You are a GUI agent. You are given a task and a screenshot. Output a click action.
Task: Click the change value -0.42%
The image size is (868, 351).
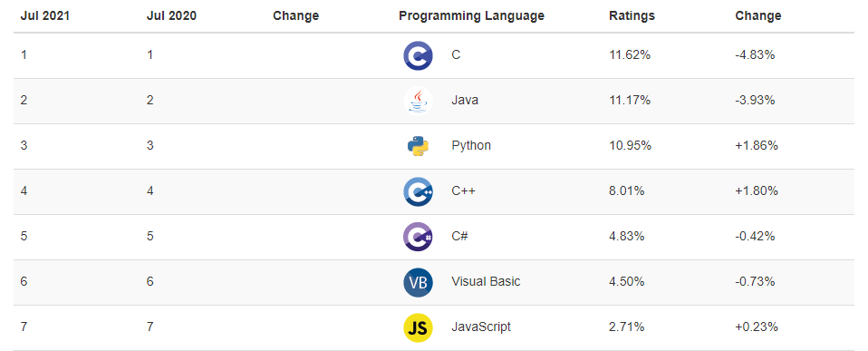(x=755, y=236)
